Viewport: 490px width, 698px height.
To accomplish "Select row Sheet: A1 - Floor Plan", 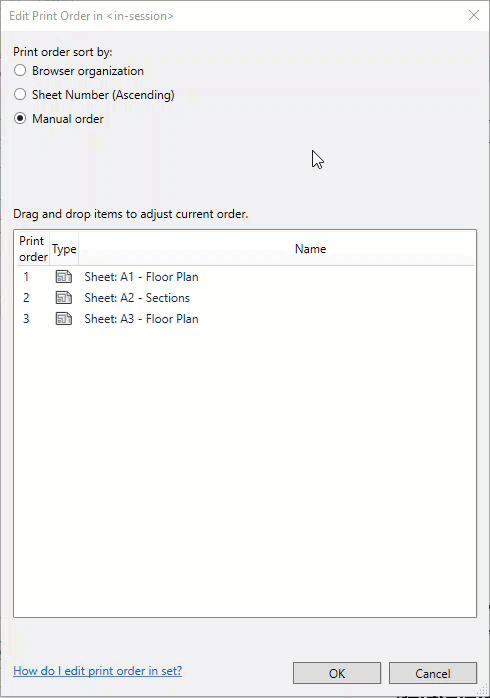I will pyautogui.click(x=245, y=276).
